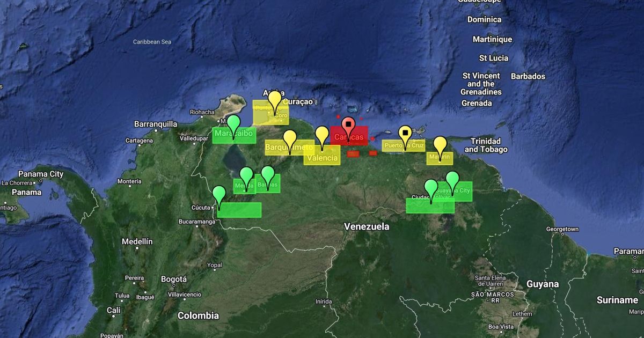The height and width of the screenshot is (338, 644).
Task: Click the Grenada island label
Action: (x=477, y=103)
